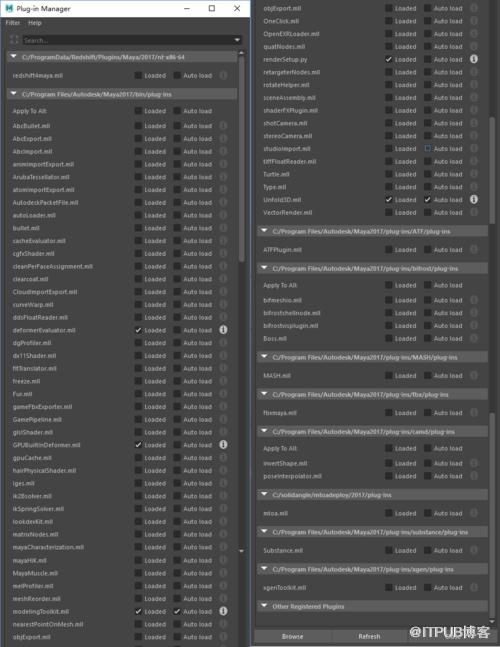Open the Help menu
The width and height of the screenshot is (500, 647).
point(35,23)
